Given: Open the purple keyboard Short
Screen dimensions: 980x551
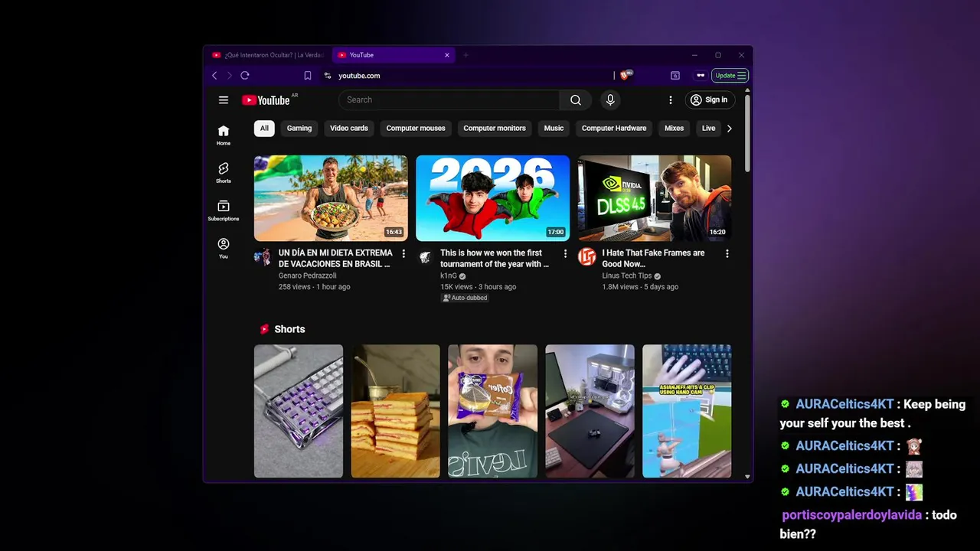Looking at the screenshot, I should pyautogui.click(x=299, y=411).
